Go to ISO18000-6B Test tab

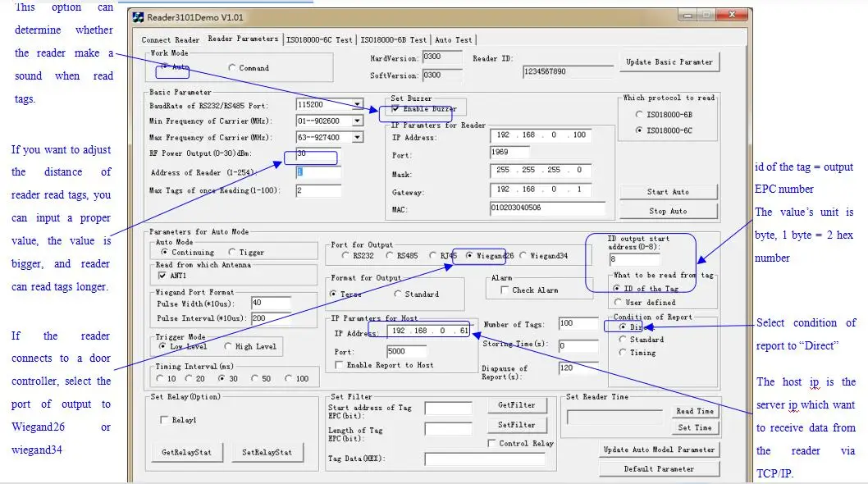(394, 40)
